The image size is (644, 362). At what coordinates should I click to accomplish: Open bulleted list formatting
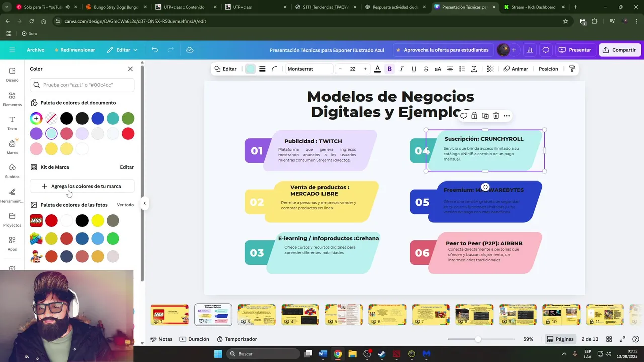click(x=462, y=69)
